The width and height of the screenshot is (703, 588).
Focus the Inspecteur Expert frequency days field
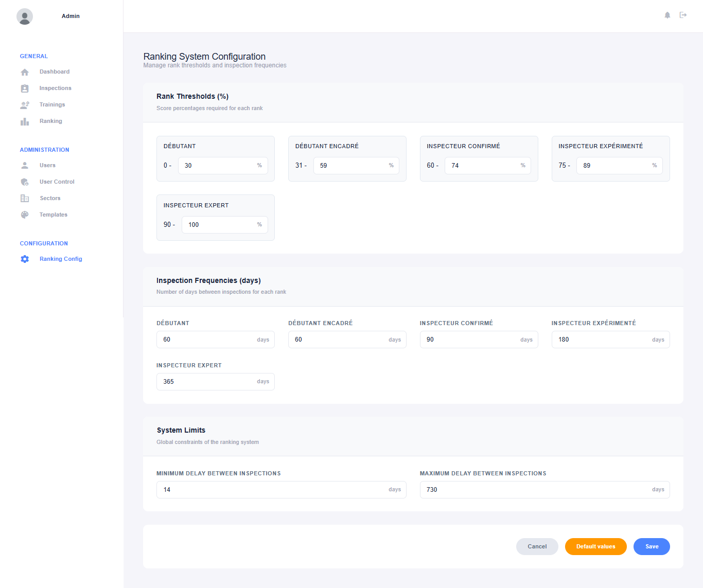[208, 382]
